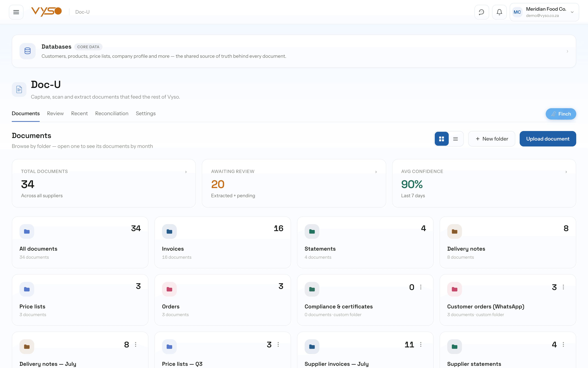
Task: Click the "Invoices" folder title
Action: [173, 249]
